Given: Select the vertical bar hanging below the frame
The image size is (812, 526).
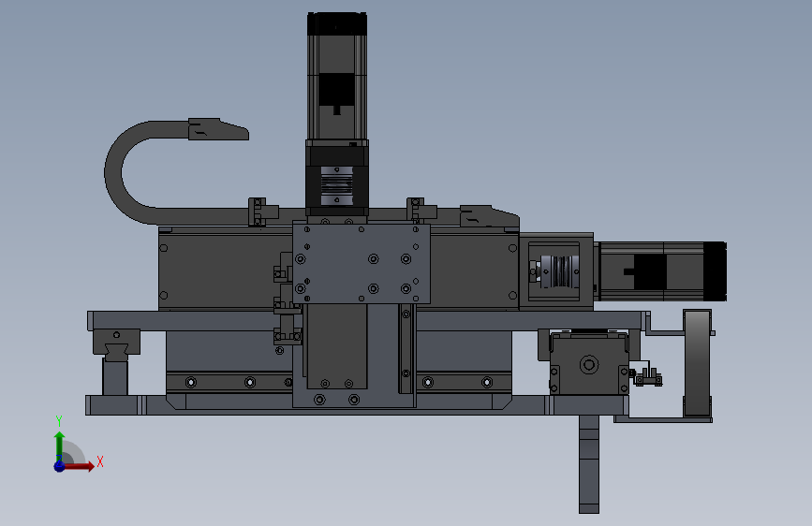Looking at the screenshot, I should click(x=589, y=464).
